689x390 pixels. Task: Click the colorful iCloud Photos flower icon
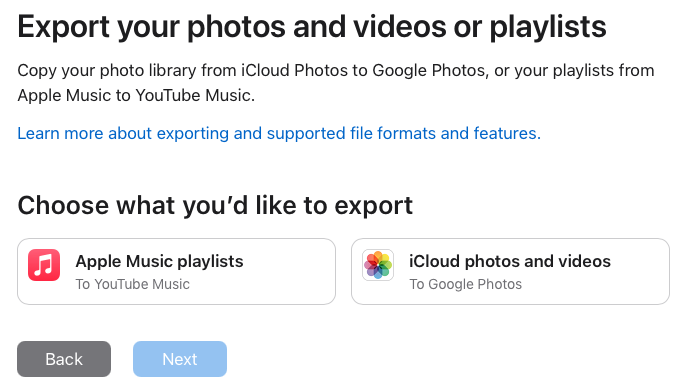coord(378,265)
